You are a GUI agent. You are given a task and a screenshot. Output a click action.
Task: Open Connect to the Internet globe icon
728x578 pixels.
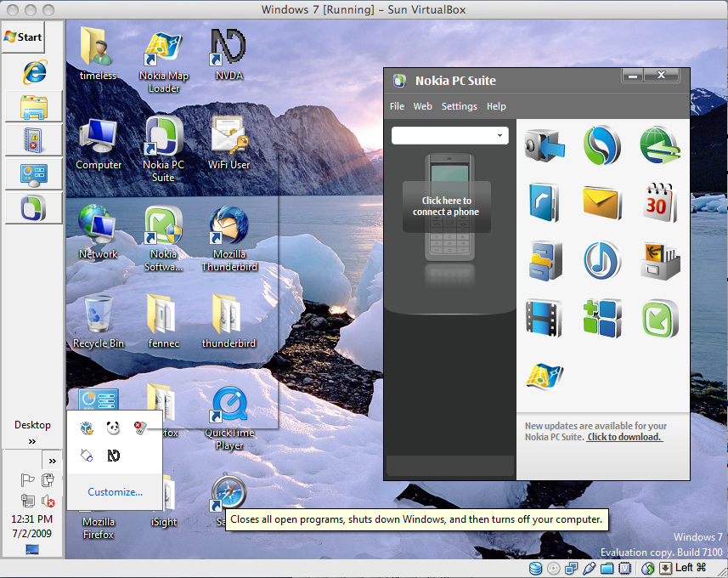coord(660,145)
